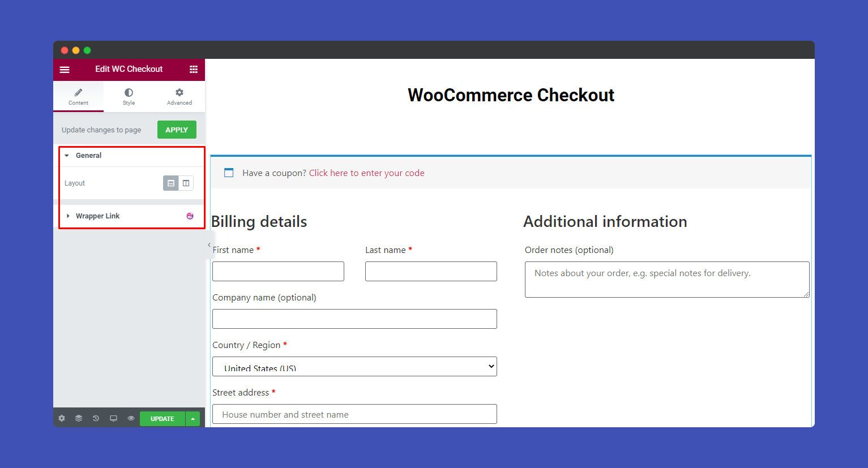Click the Edit WC Checkout panel title
The image size is (868, 468).
point(129,69)
